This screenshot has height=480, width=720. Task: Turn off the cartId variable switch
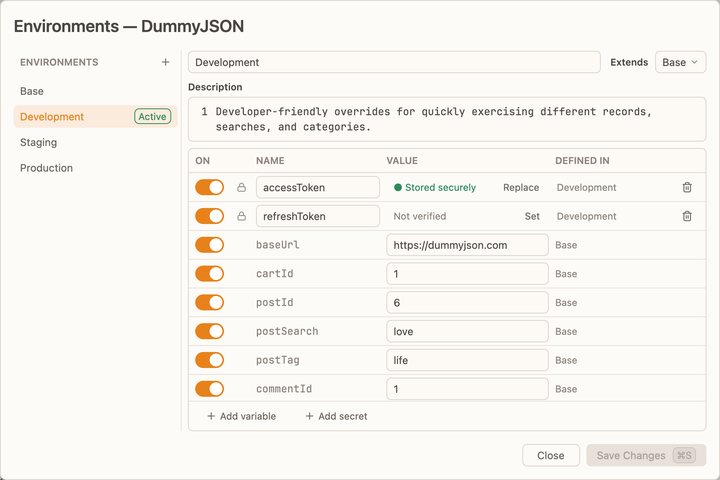coord(209,274)
